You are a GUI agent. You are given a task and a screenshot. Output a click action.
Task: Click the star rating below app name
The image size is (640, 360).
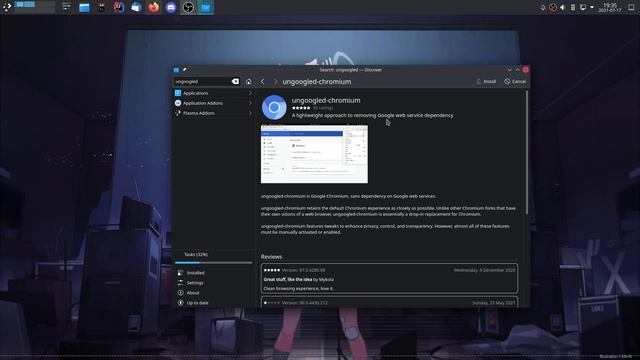(x=301, y=108)
